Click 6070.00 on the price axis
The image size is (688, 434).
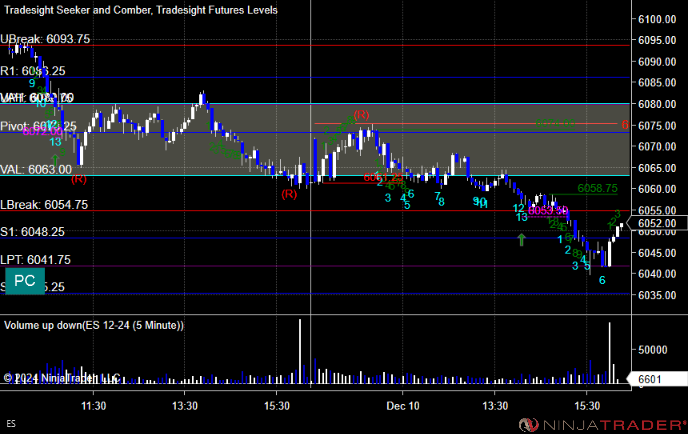[x=657, y=147]
